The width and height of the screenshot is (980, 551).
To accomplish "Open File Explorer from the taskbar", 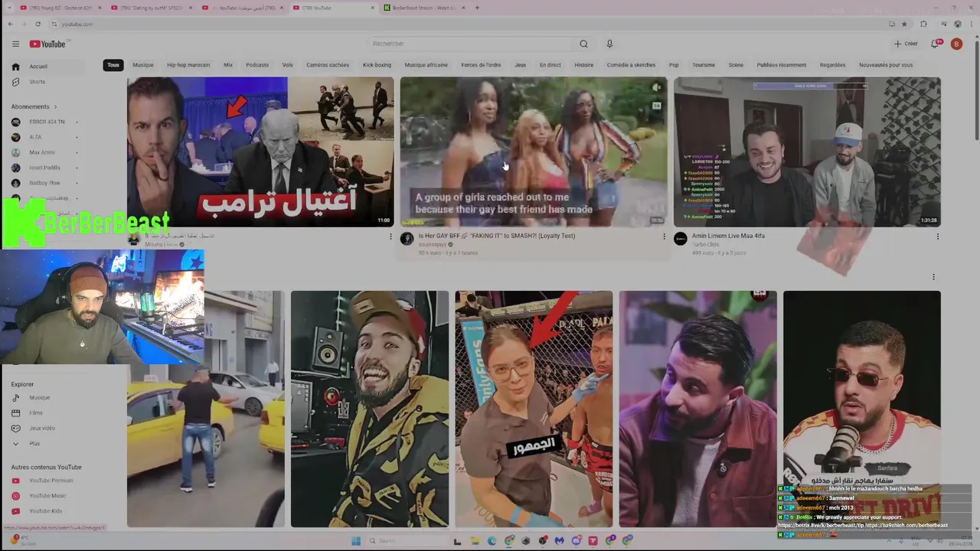I will click(475, 541).
